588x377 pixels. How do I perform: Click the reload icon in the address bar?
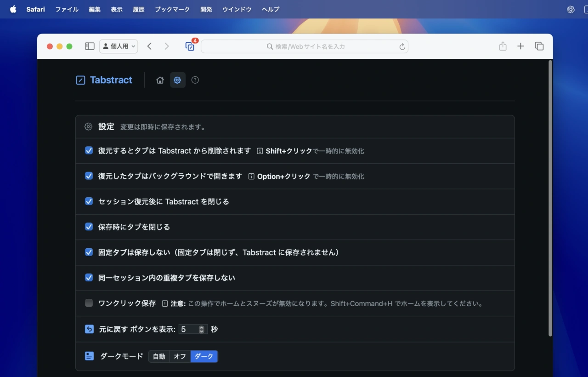click(x=401, y=46)
